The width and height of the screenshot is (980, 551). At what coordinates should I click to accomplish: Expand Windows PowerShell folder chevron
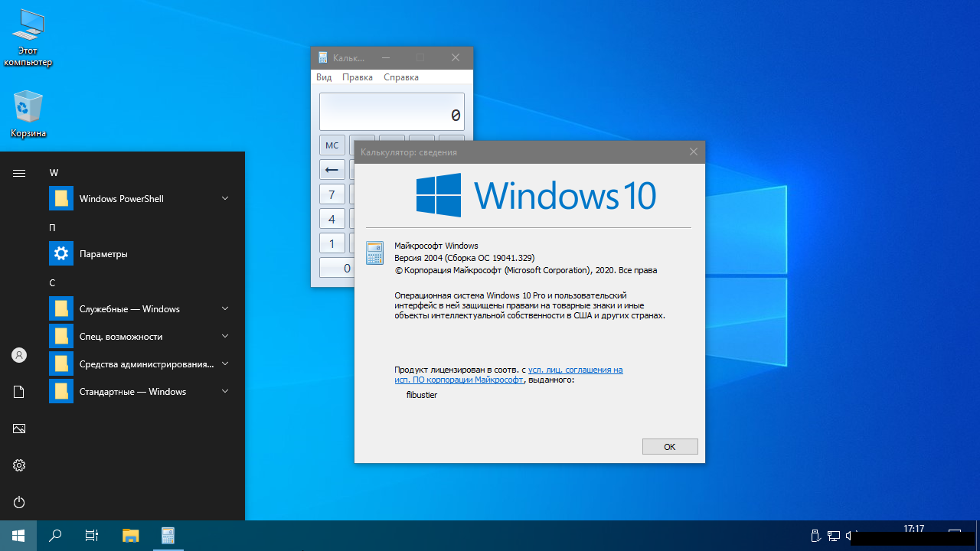(x=225, y=198)
